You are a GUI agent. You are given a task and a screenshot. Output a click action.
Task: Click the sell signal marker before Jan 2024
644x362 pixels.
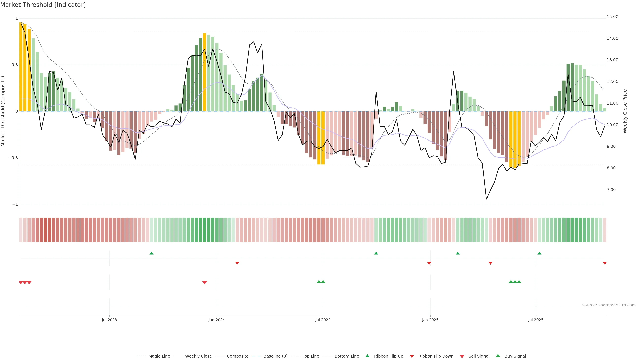204,283
